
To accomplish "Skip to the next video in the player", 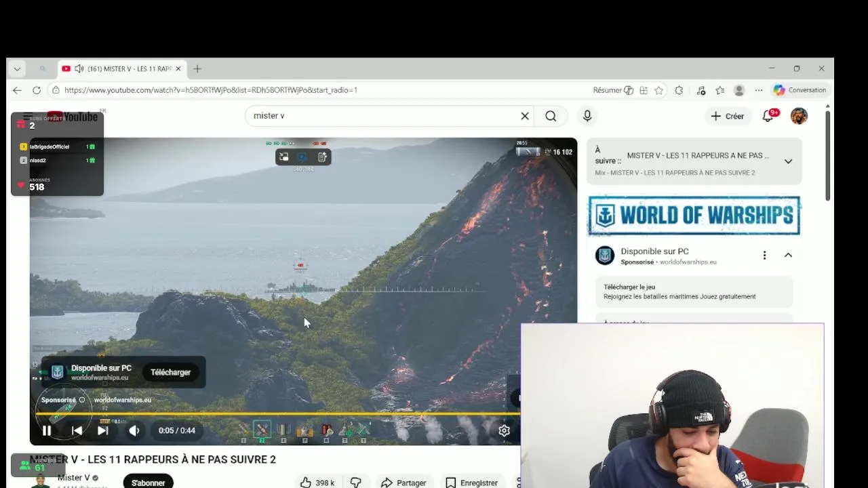I will tap(102, 430).
